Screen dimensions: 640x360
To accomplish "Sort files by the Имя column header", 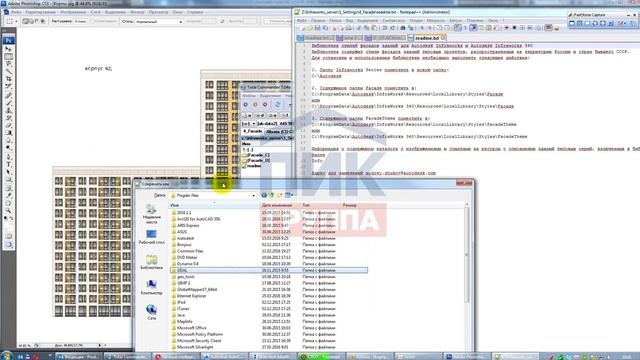I will (x=215, y=205).
